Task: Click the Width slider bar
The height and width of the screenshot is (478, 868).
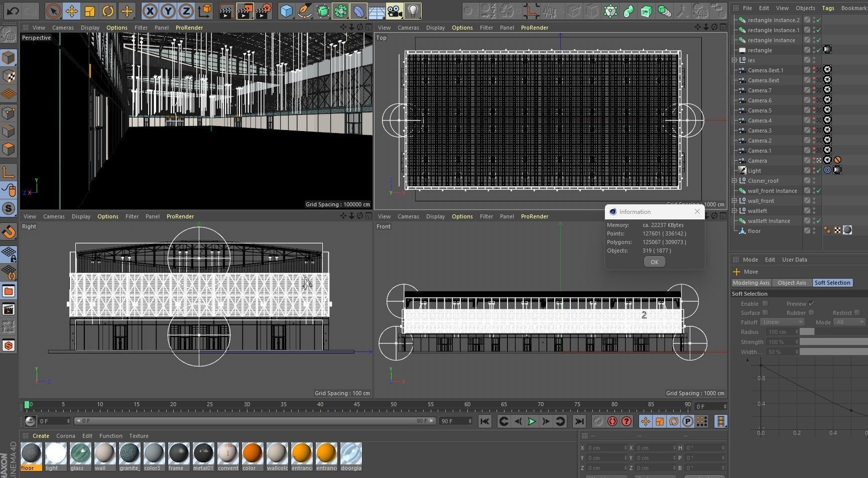Action: (x=833, y=352)
